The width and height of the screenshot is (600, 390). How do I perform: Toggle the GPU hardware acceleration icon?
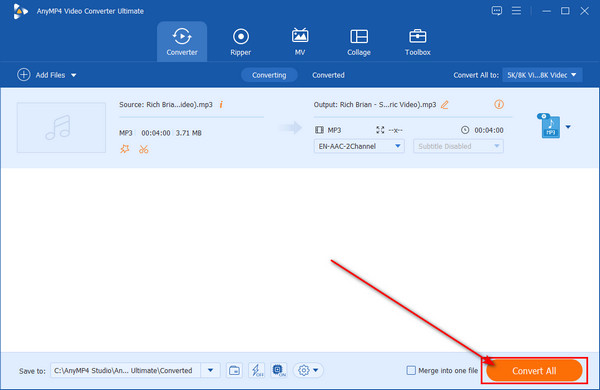[x=279, y=370]
